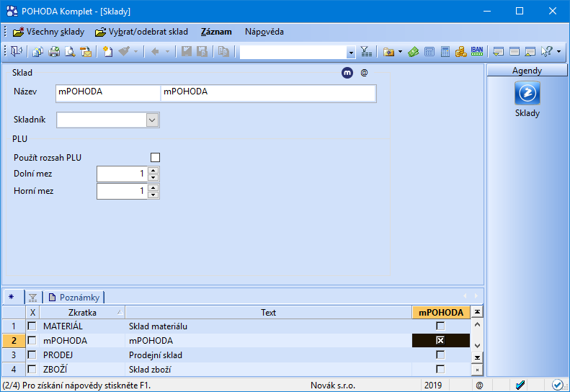
Task: Click the printer icon in toolbar
Action: click(54, 52)
